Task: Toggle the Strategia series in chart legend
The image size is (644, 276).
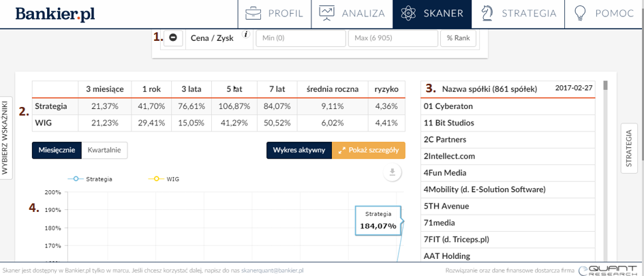Action: coord(90,179)
